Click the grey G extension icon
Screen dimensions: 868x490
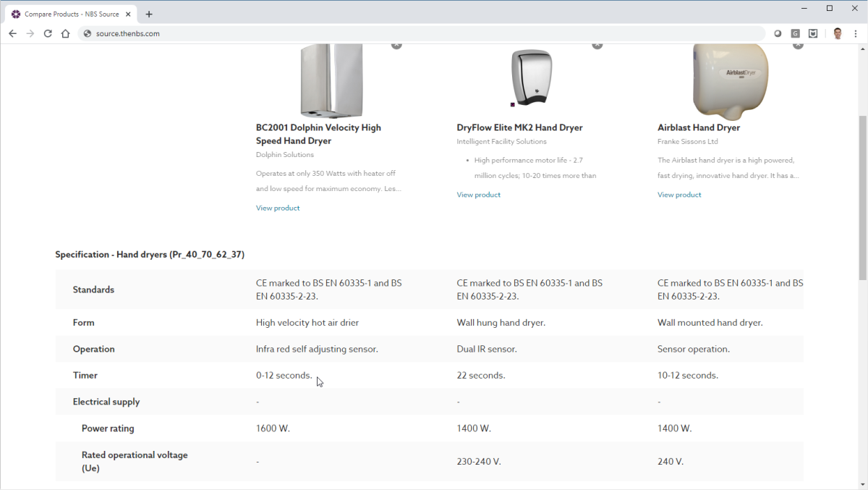(796, 33)
